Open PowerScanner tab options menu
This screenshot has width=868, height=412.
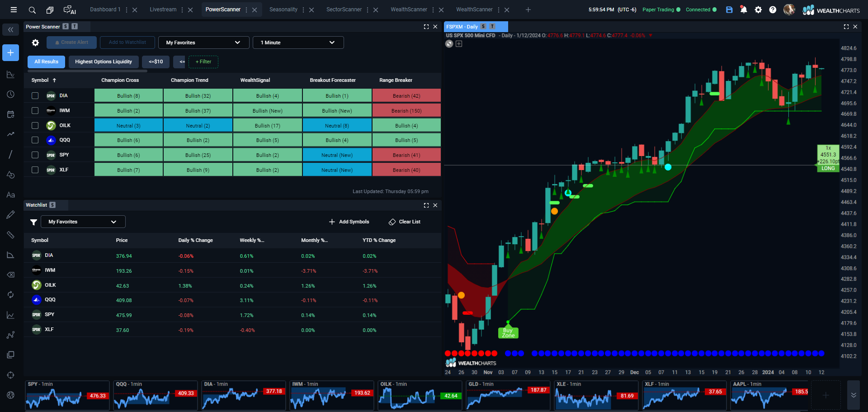click(246, 9)
